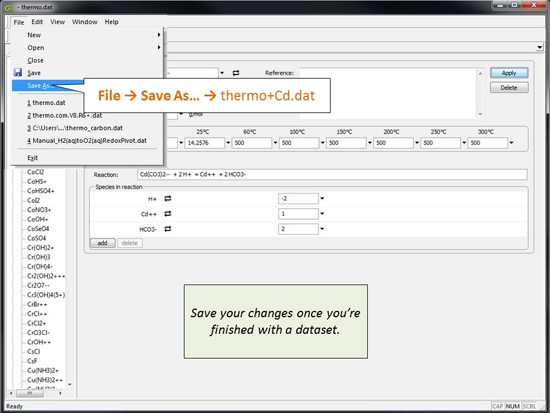Click the app icon in title bar
This screenshot has height=413, width=550.
pyautogui.click(x=8, y=7)
